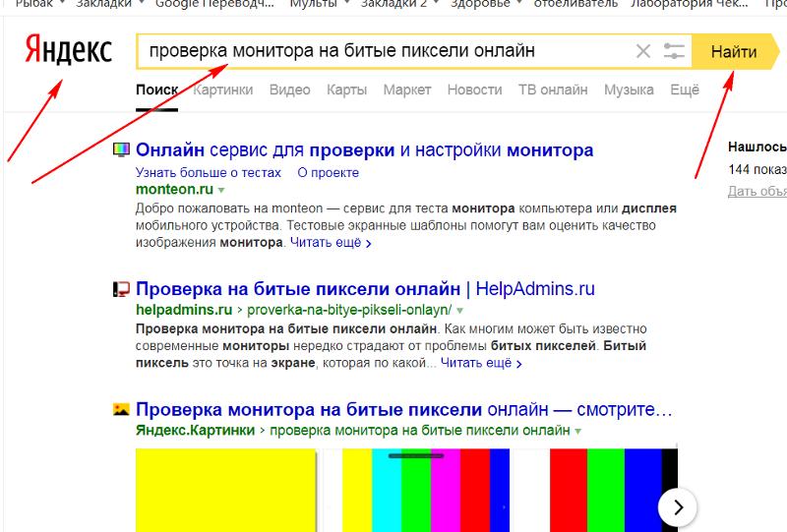Expand the dropdown arrow after Яндекс.Картинки path
Image resolution: width=787 pixels, height=532 pixels.
(x=578, y=431)
